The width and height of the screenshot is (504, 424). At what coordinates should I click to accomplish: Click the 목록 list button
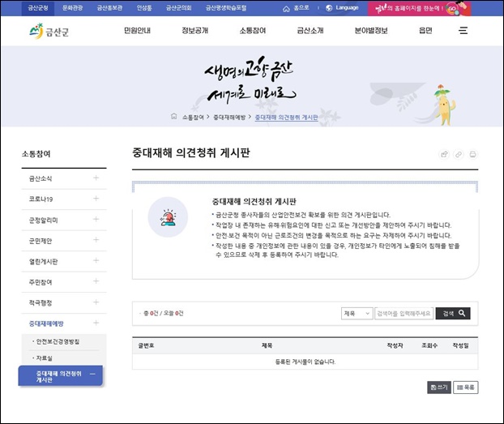pos(466,388)
